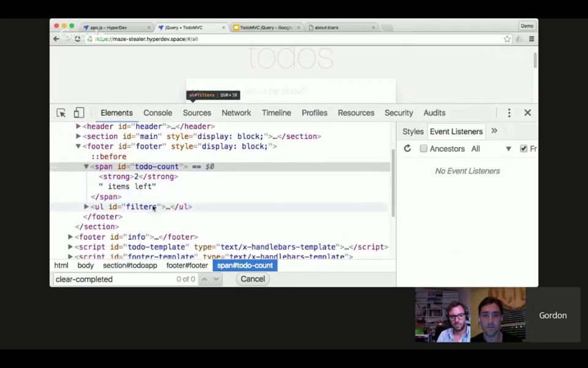This screenshot has height=368, width=588.
Task: Close the DevTools panel with X
Action: click(x=527, y=113)
